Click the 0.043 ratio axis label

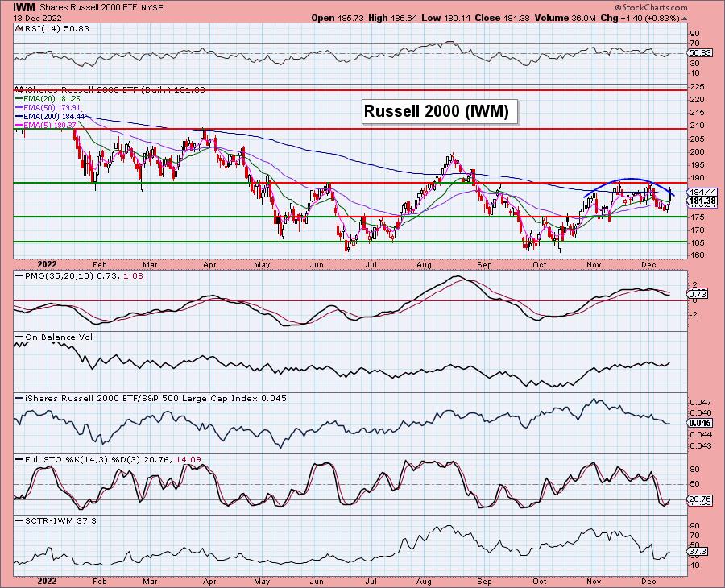(701, 446)
